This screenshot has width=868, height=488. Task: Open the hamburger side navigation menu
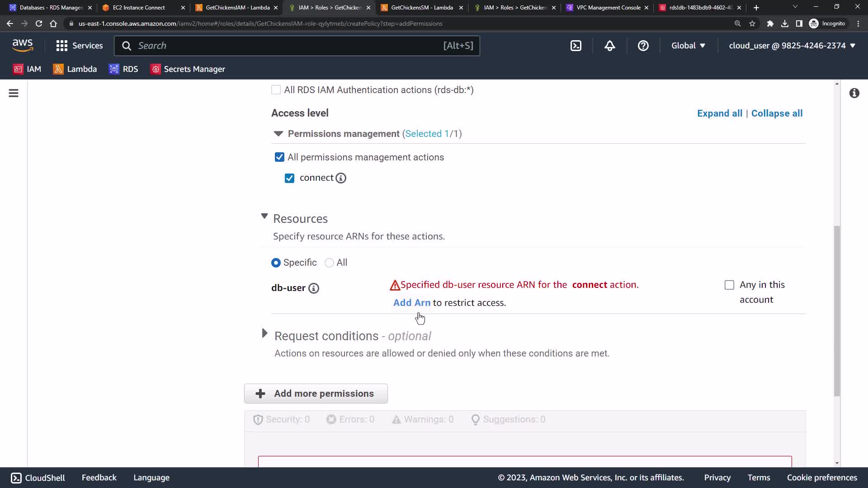14,93
